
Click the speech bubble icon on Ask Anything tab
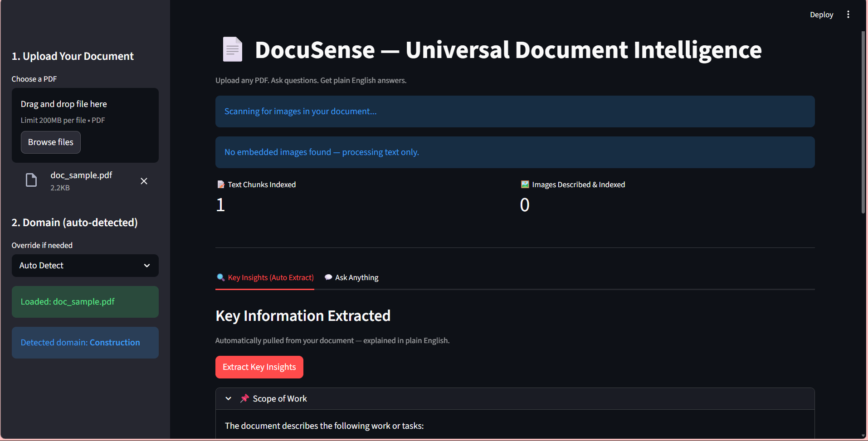coord(328,277)
